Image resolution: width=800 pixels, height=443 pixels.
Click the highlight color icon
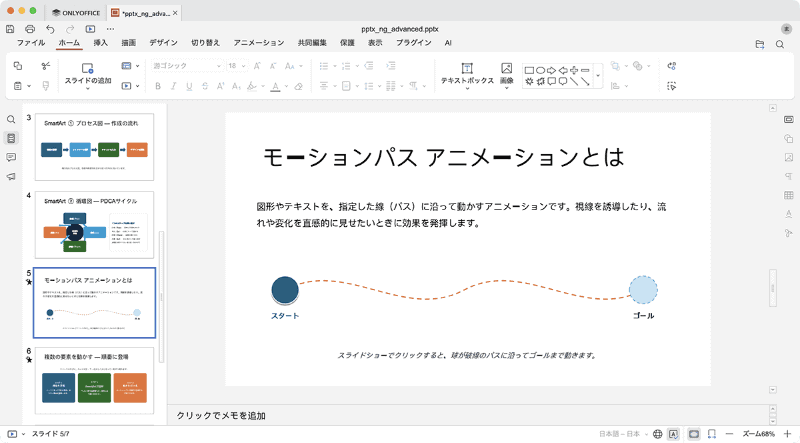click(252, 86)
